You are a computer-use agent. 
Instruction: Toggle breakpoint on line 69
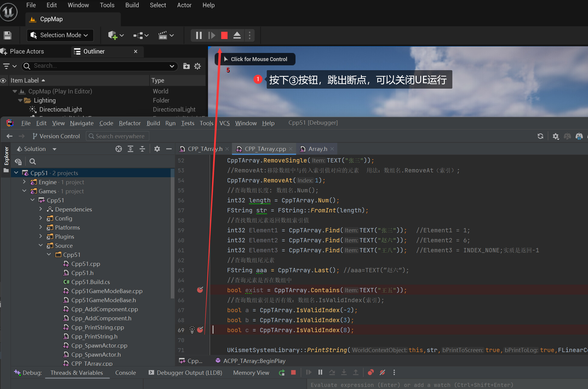point(200,330)
